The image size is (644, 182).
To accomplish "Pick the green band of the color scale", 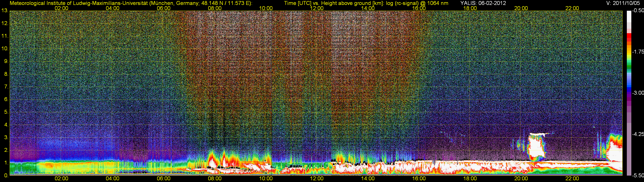I will coord(629,67).
